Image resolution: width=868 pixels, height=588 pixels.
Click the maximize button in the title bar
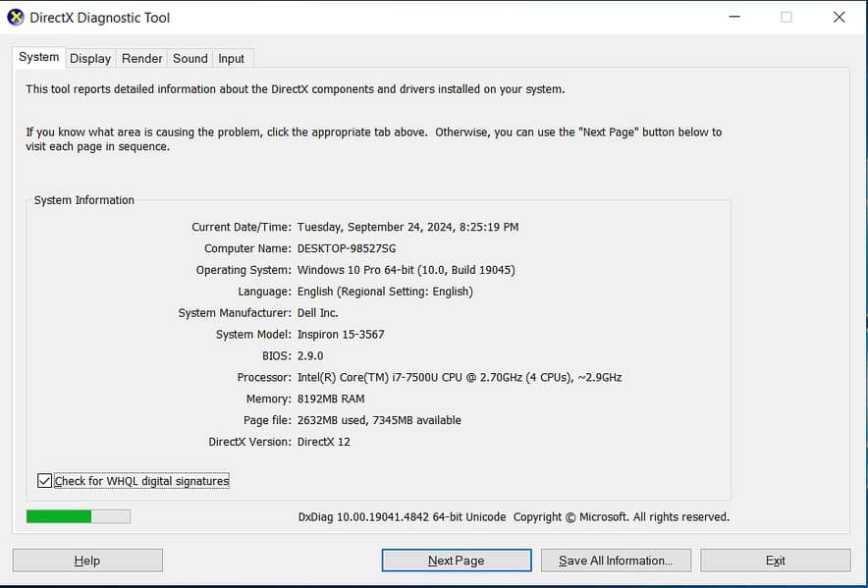pos(786,17)
